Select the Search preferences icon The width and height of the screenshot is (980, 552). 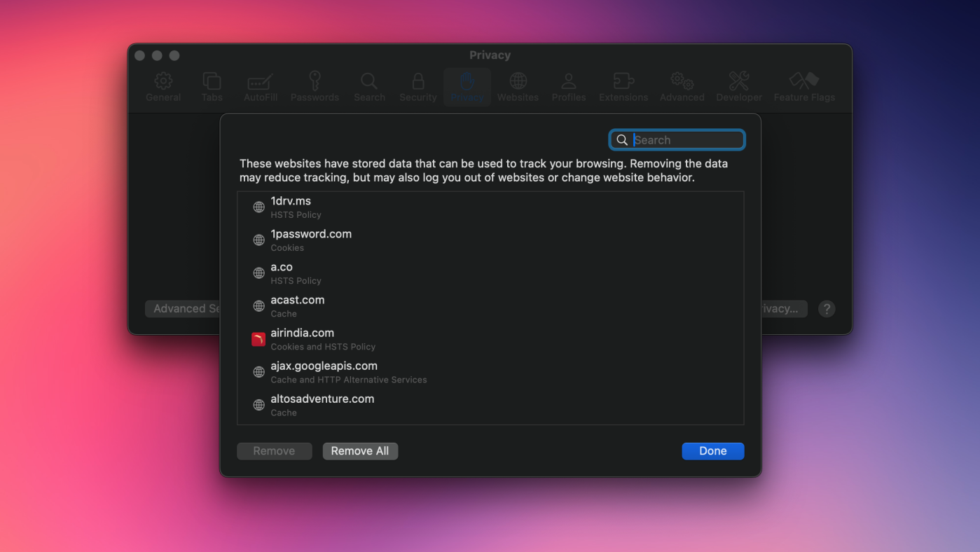pos(369,87)
